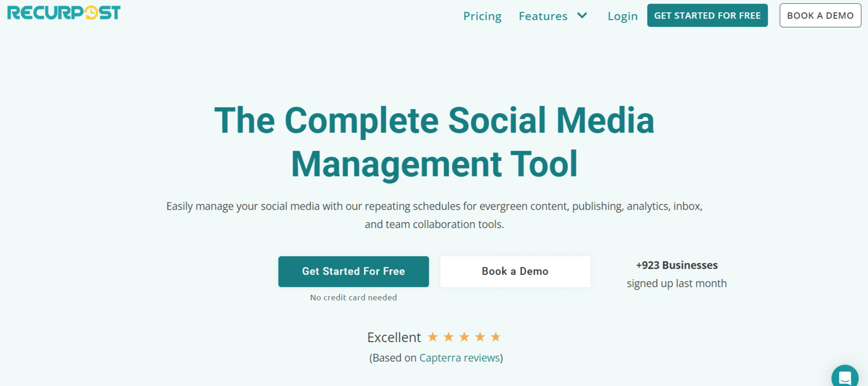Go to Login

click(623, 16)
